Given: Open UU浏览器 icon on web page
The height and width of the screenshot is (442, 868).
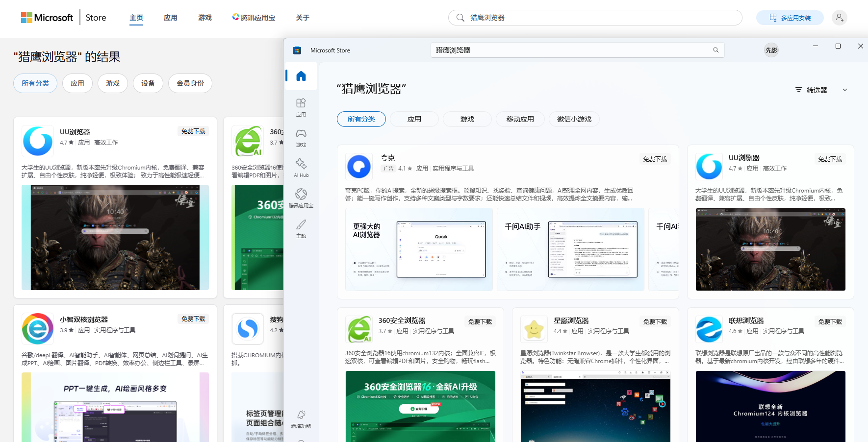Looking at the screenshot, I should pos(38,141).
